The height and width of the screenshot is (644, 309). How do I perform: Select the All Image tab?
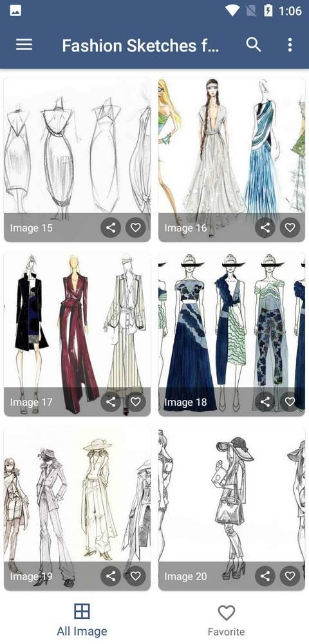[x=82, y=620]
